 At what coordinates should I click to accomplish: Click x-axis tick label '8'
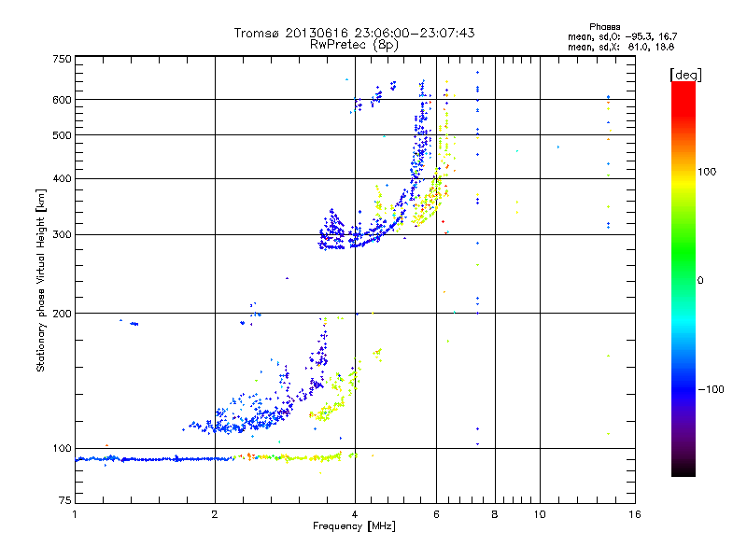[495, 514]
